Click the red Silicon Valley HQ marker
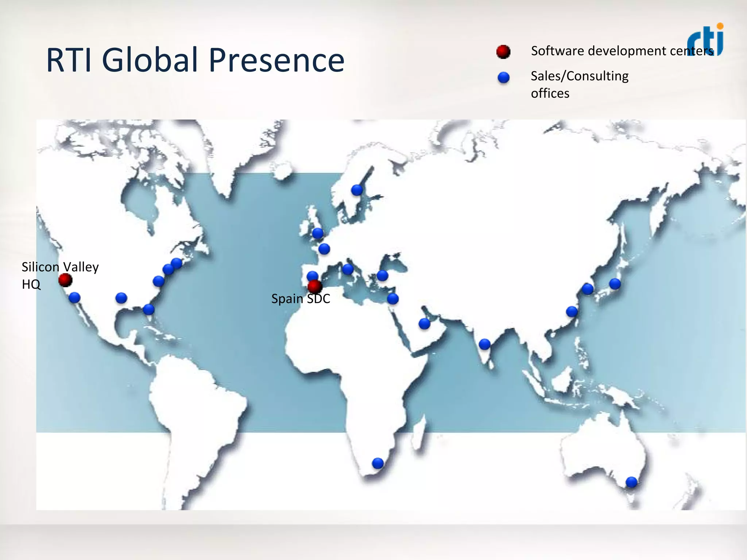Image resolution: width=747 pixels, height=560 pixels. 65,280
